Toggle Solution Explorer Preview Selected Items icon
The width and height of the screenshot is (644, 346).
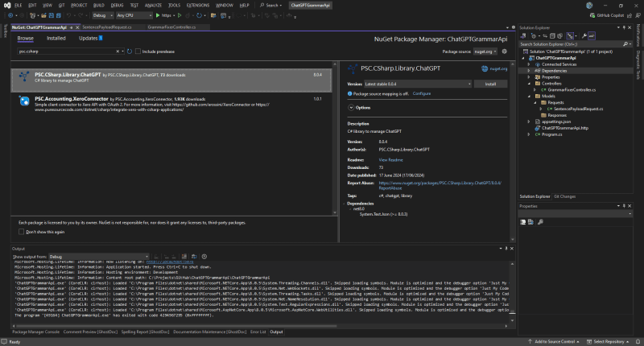tap(592, 36)
